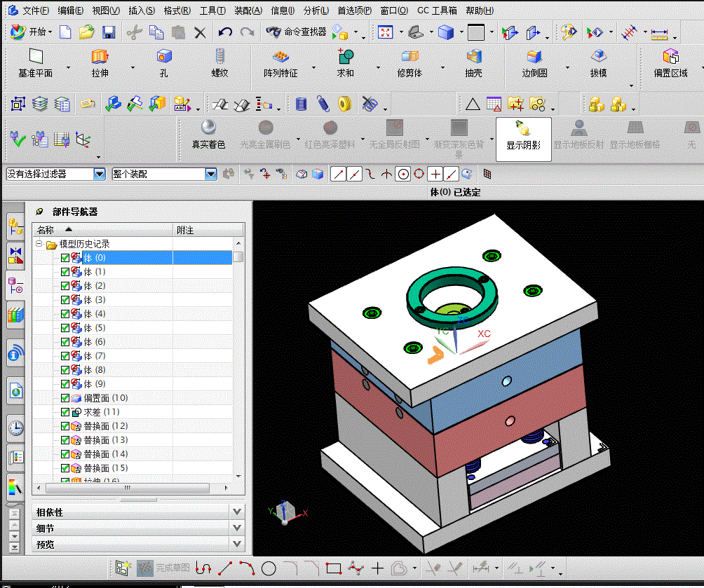The width and height of the screenshot is (704, 588).
Task: Select the 体 (4) tree row
Action: pos(133,314)
